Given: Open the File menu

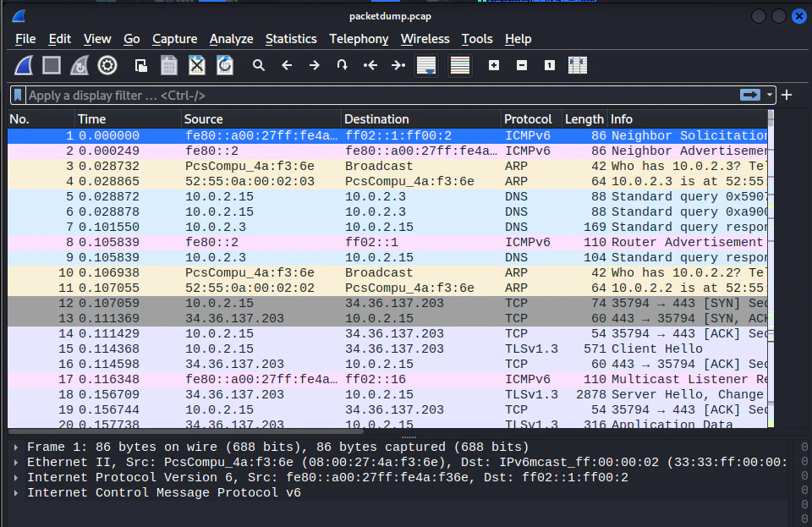Looking at the screenshot, I should pyautogui.click(x=25, y=39).
